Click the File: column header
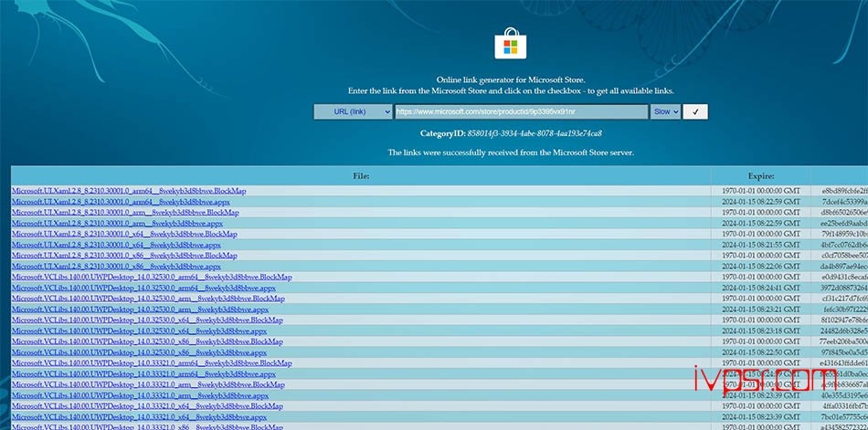868x430 pixels. 361,176
